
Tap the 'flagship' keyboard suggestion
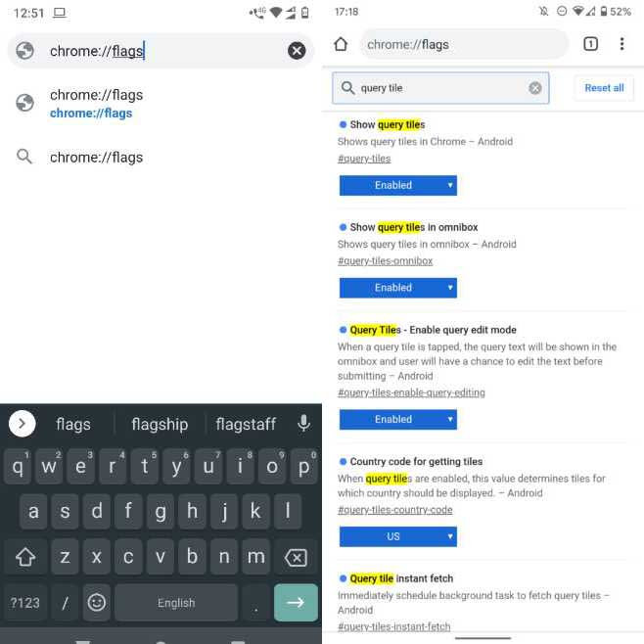tap(160, 424)
